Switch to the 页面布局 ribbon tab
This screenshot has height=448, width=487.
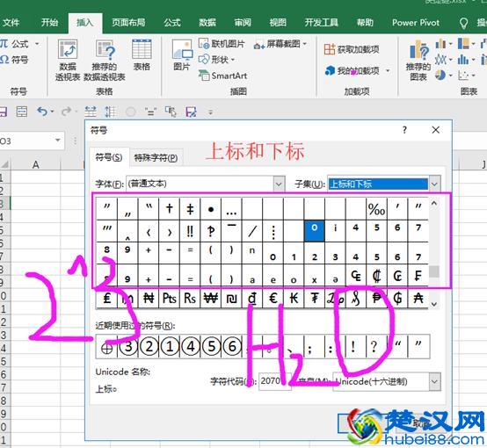(128, 22)
